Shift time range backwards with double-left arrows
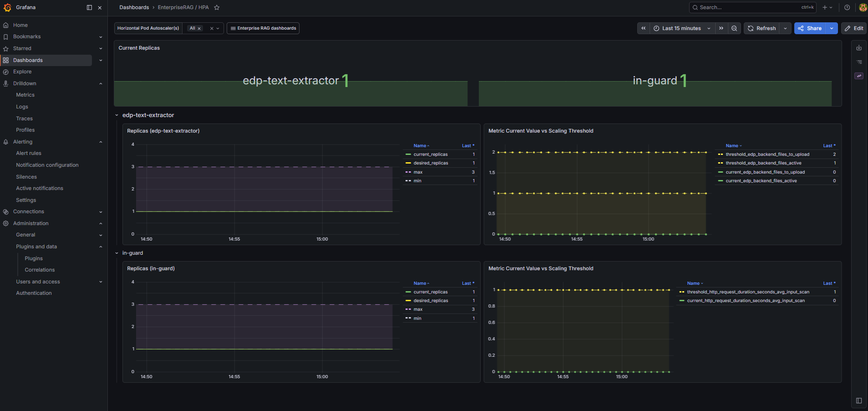 pyautogui.click(x=643, y=28)
